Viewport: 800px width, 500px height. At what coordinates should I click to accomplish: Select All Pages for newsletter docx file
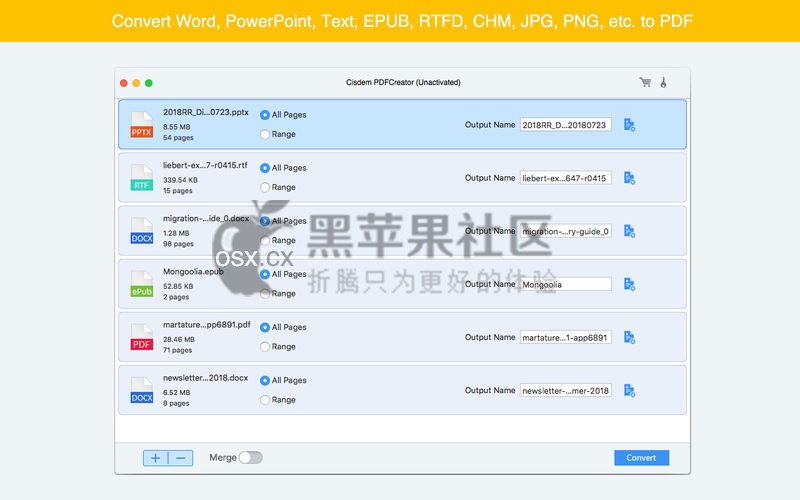(265, 380)
